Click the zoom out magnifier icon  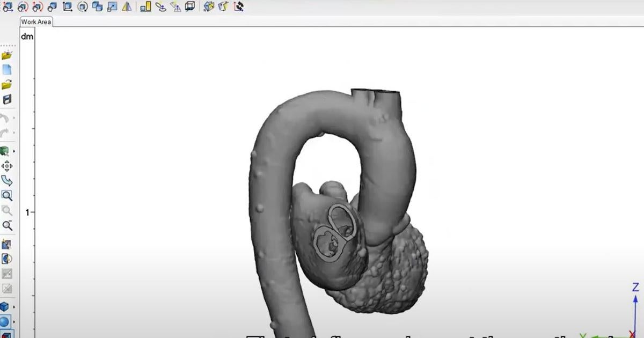click(x=6, y=225)
